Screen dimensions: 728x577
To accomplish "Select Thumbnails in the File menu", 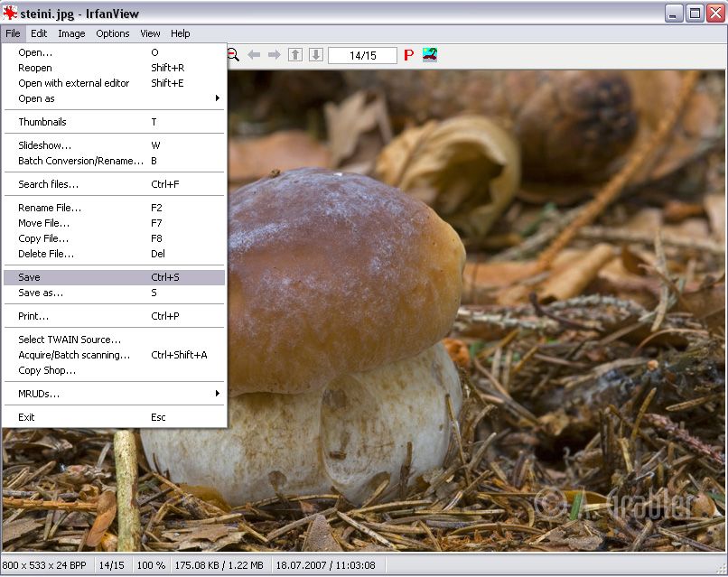I will pyautogui.click(x=42, y=122).
